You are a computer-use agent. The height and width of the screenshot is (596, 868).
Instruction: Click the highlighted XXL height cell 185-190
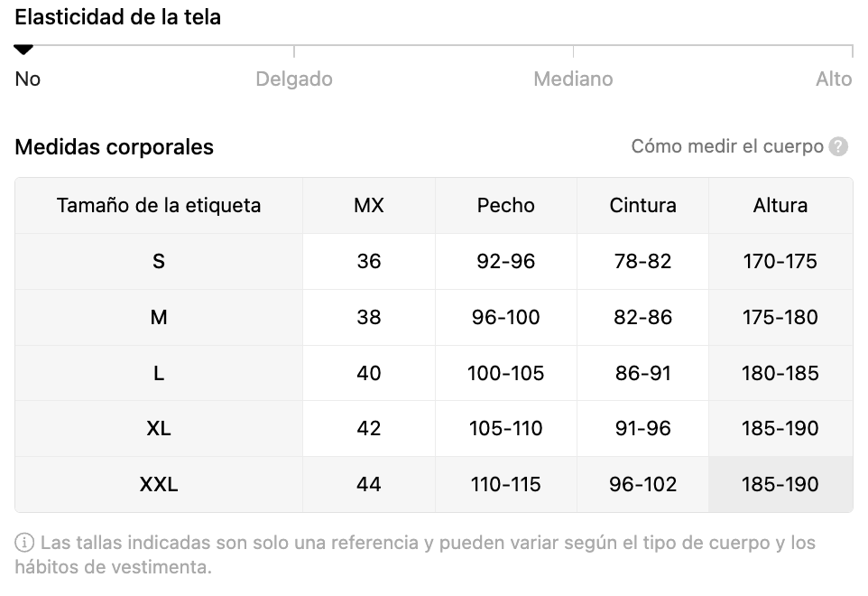pos(780,485)
